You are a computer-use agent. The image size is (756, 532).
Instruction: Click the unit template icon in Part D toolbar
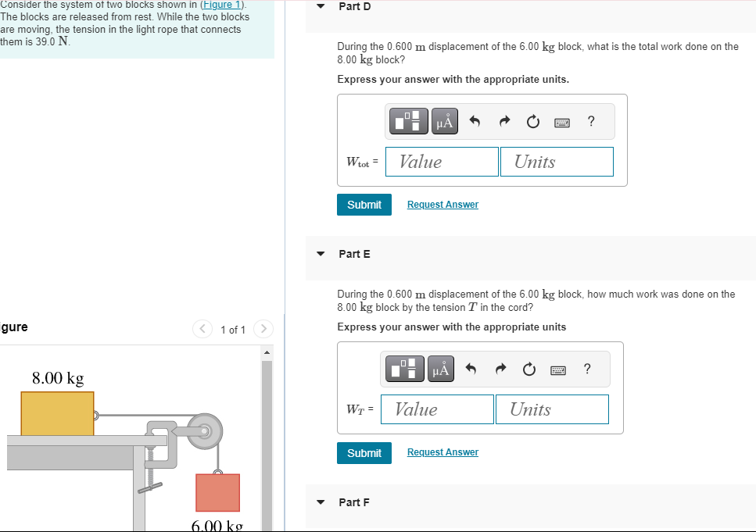coord(408,121)
